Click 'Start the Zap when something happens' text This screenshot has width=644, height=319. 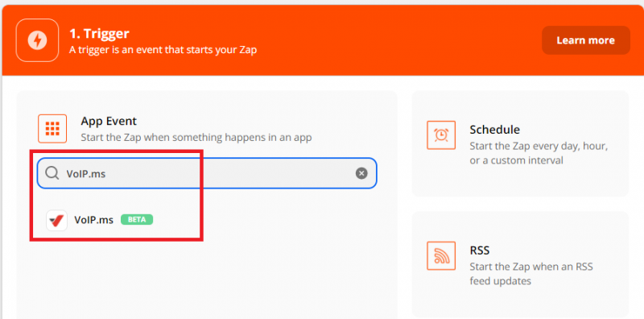[196, 137]
